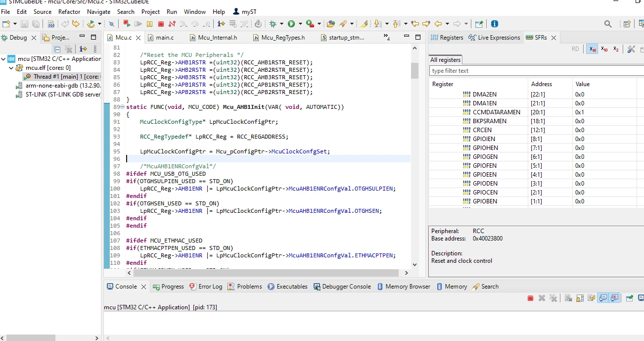The image size is (644, 341).
Task: Collapse the Mcu_AHB1Init function fold marker
Action: click(x=123, y=107)
